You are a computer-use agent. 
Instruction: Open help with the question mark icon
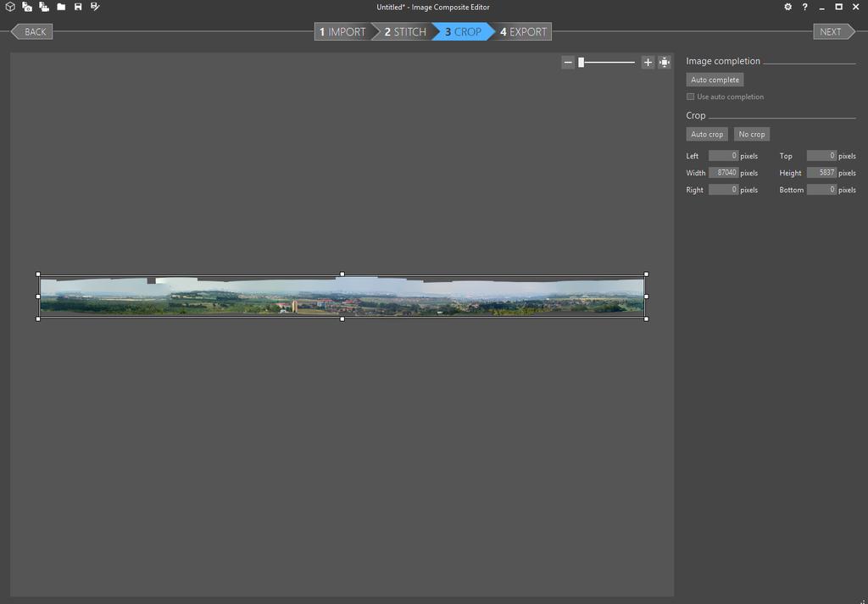tap(805, 7)
